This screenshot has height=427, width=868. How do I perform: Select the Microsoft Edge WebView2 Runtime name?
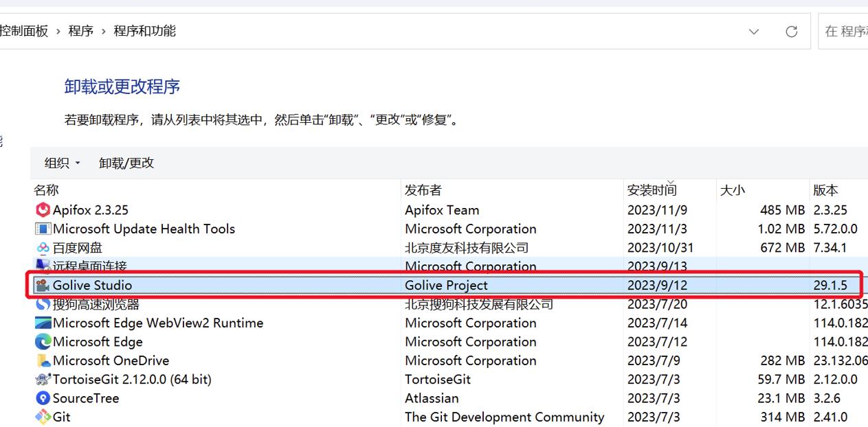pyautogui.click(x=158, y=323)
